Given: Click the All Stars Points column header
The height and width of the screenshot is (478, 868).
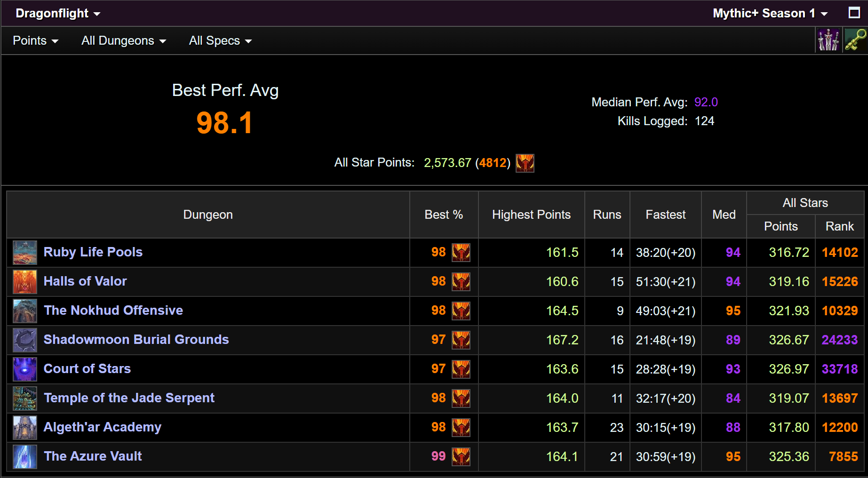Looking at the screenshot, I should click(x=780, y=226).
